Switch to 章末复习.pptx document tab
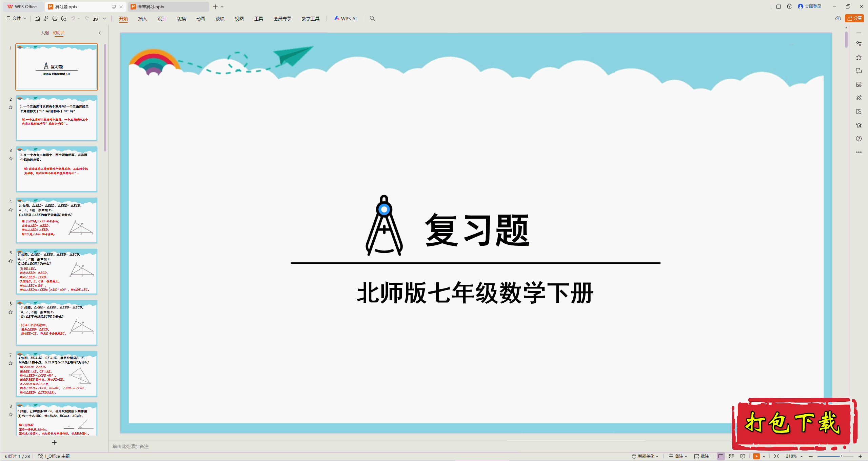The width and height of the screenshot is (868, 461). pos(168,7)
